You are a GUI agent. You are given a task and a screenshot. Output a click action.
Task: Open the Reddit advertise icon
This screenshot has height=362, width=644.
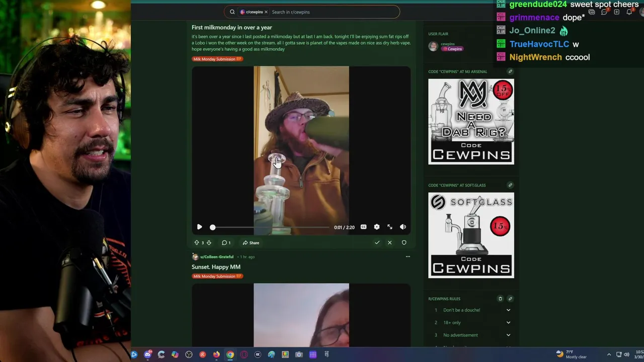click(592, 12)
